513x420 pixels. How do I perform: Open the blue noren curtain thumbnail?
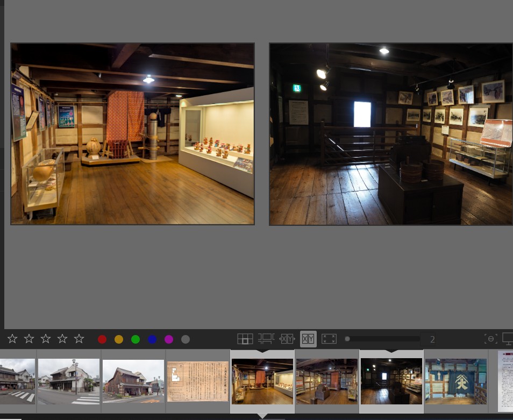click(x=456, y=381)
